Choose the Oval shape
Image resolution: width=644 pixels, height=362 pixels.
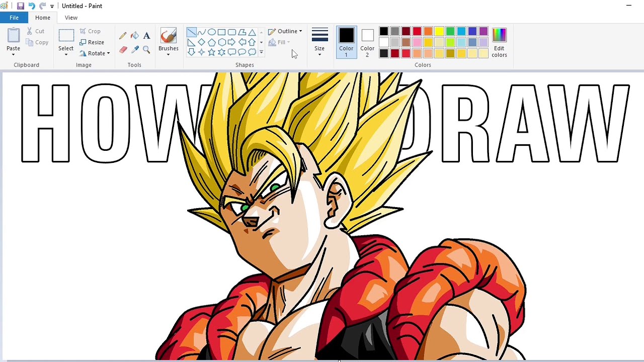pyautogui.click(x=211, y=32)
